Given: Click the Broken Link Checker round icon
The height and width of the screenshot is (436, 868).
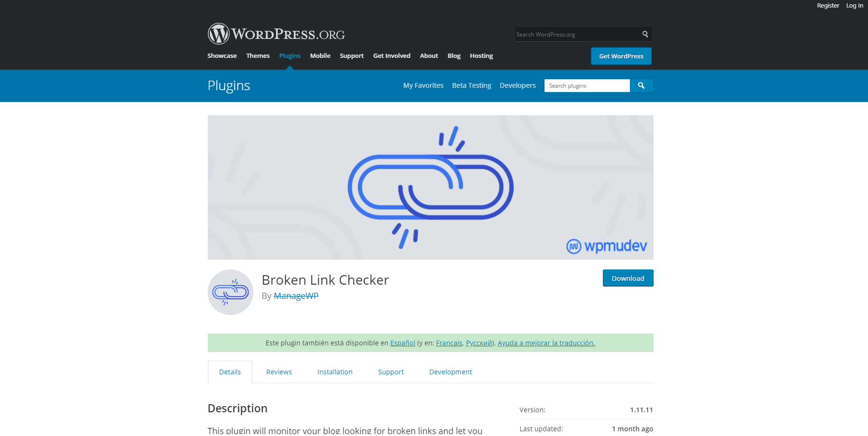Looking at the screenshot, I should [231, 292].
